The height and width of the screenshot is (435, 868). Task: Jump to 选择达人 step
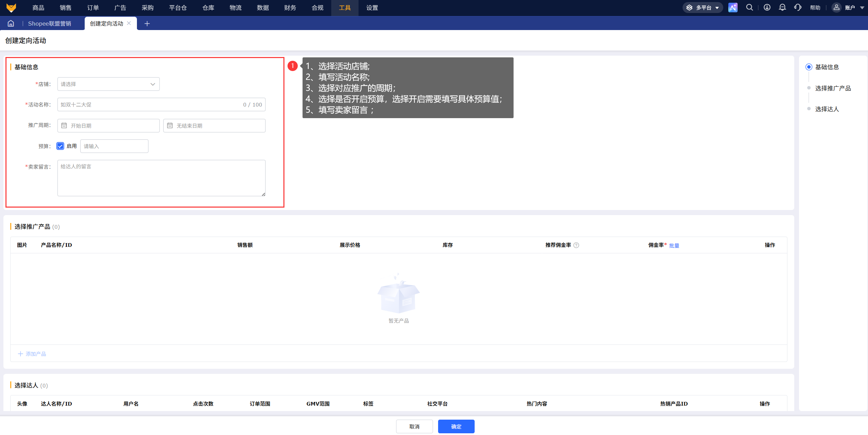[827, 109]
